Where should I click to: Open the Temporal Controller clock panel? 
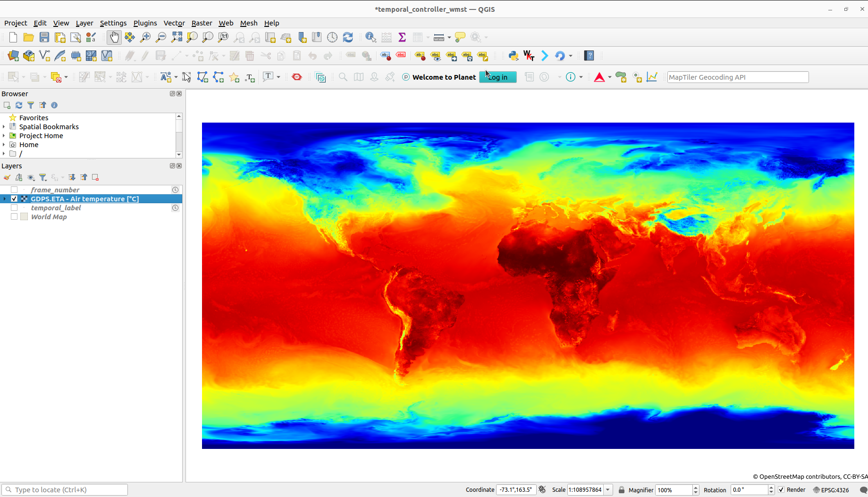coord(332,37)
